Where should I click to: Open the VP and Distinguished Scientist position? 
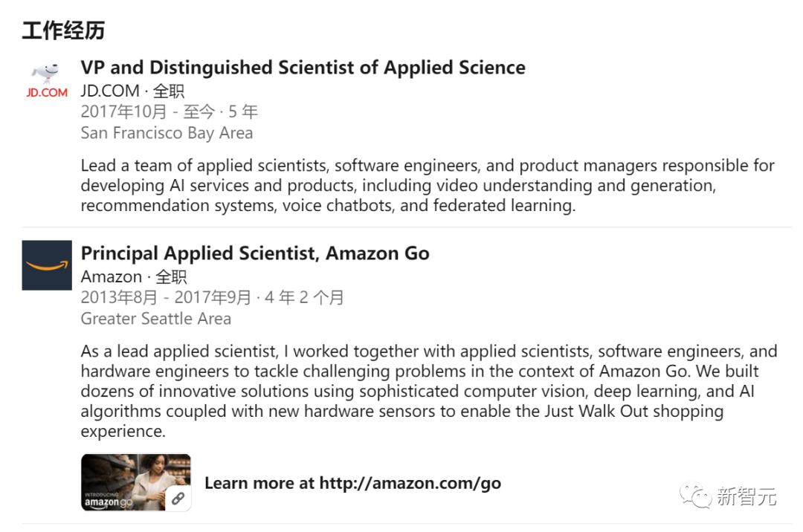tap(303, 68)
